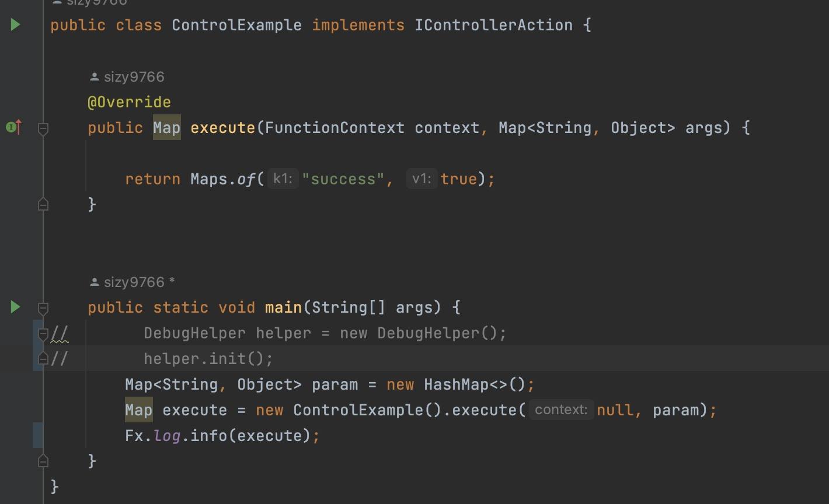
Task: Collapse the execute method body
Action: coord(43,128)
